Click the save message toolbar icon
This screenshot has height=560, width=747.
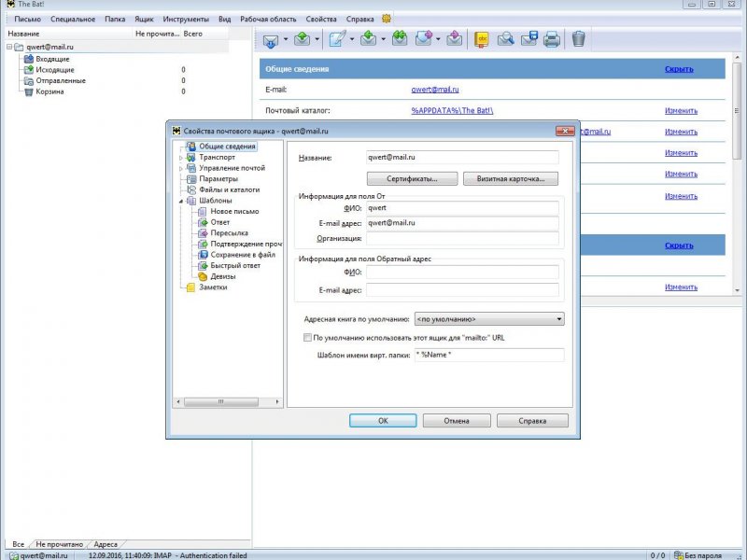point(529,38)
